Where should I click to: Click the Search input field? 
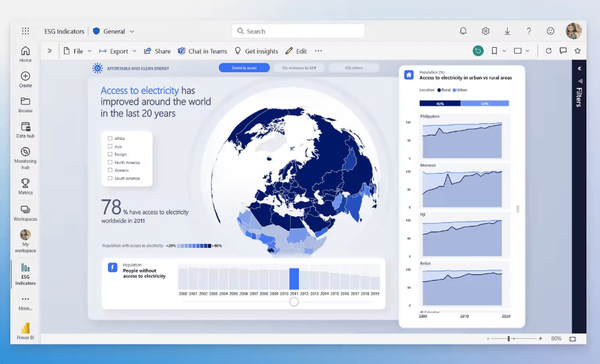click(298, 31)
